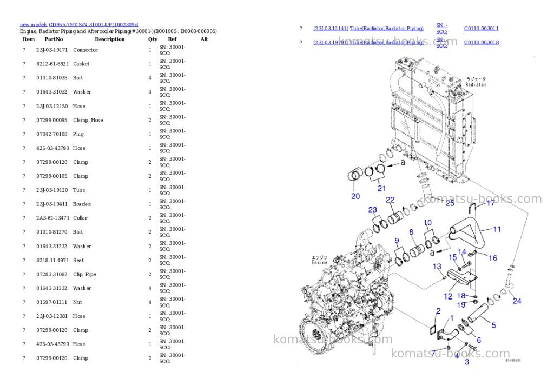Click the Qty column header
Image resolution: width=554 pixels, height=392 pixels.
point(153,39)
